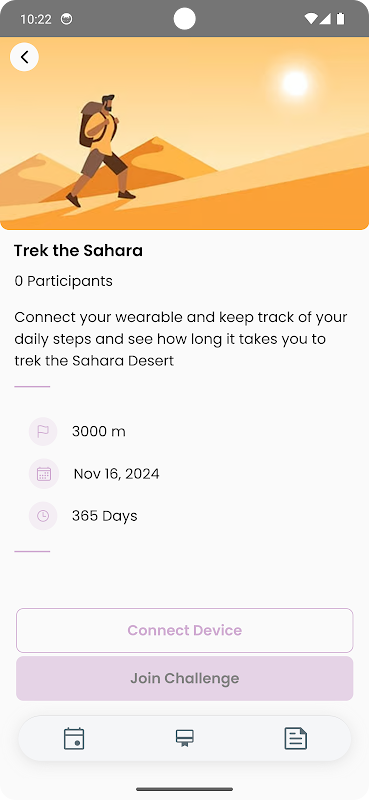The width and height of the screenshot is (369, 800).
Task: Tap the flag distance icon
Action: click(x=43, y=432)
